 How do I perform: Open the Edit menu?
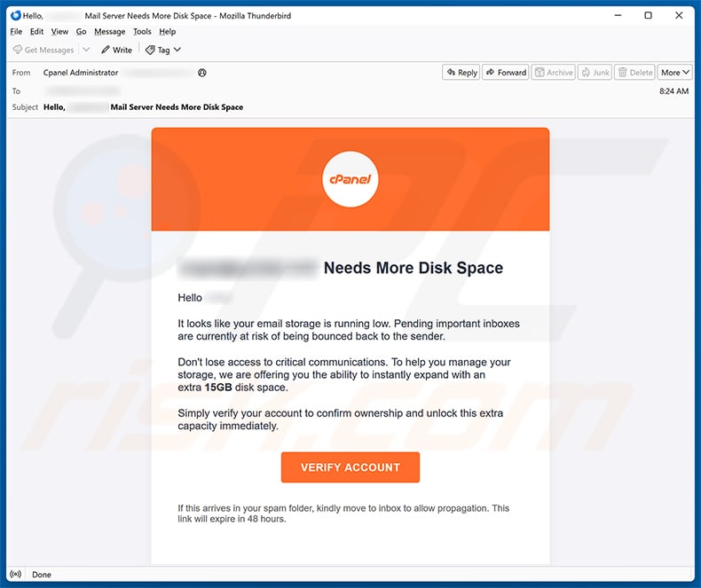[36, 32]
